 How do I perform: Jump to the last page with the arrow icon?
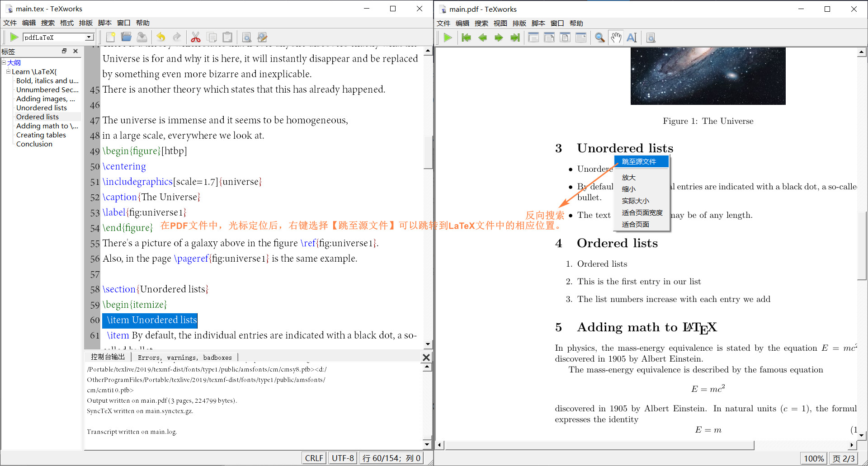(x=515, y=38)
